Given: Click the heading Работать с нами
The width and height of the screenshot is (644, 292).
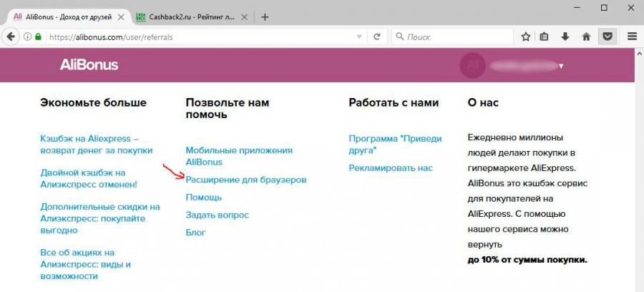Looking at the screenshot, I should [394, 102].
